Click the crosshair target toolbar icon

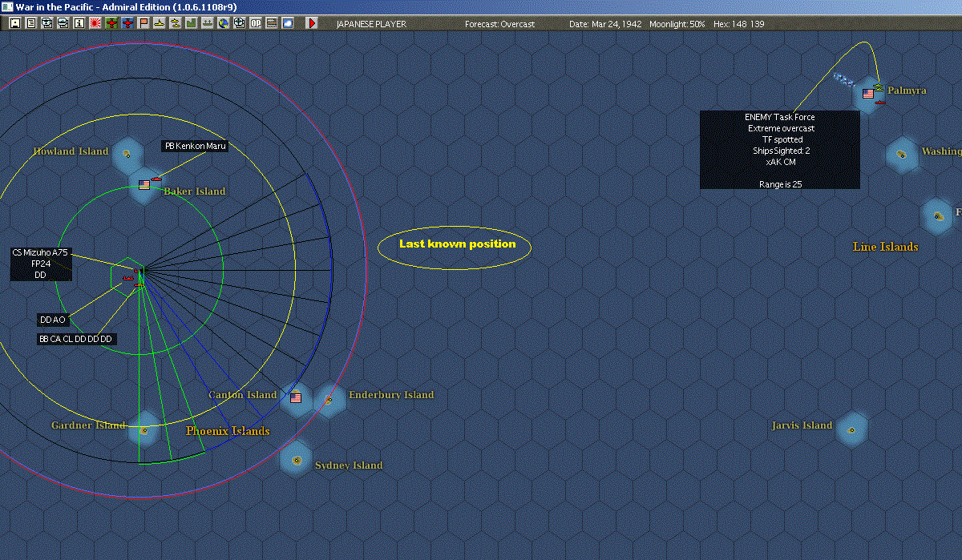point(240,23)
